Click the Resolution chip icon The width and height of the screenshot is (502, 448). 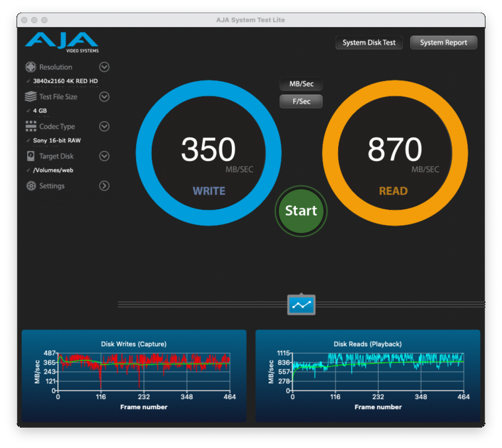pos(31,67)
